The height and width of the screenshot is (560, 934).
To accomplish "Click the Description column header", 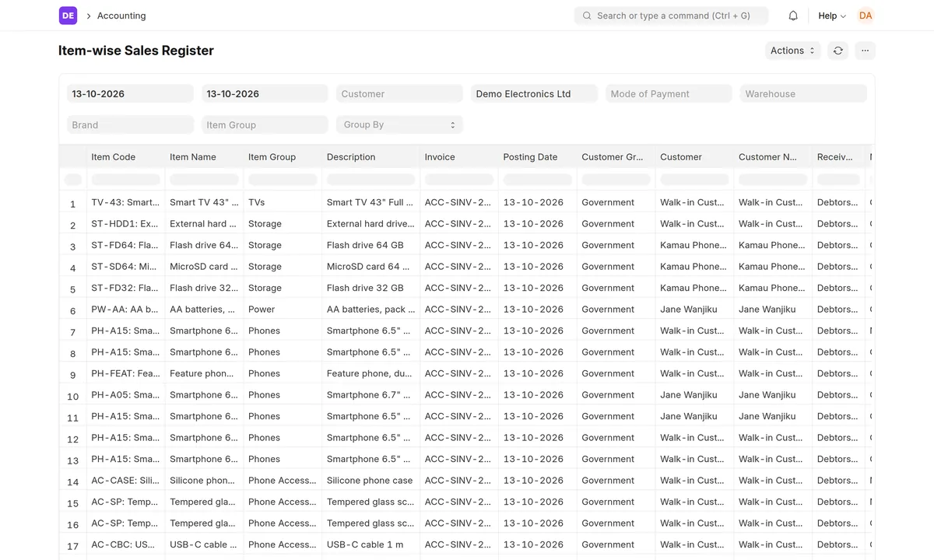I will tap(370, 156).
